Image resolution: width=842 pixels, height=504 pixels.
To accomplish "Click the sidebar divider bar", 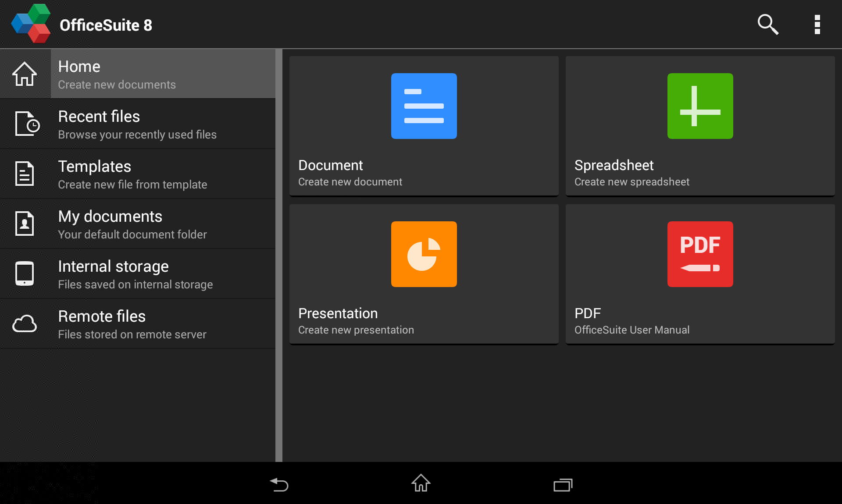I will (279, 255).
